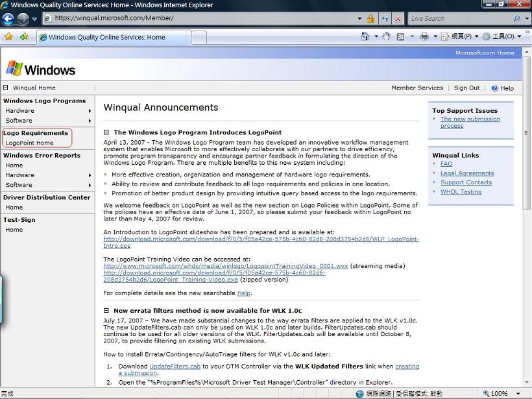Open Member Services

pyautogui.click(x=417, y=88)
